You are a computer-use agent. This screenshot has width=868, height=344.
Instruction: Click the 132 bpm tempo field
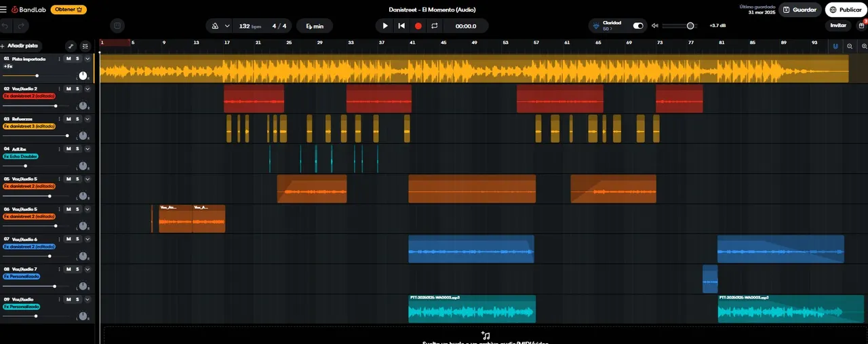click(250, 26)
